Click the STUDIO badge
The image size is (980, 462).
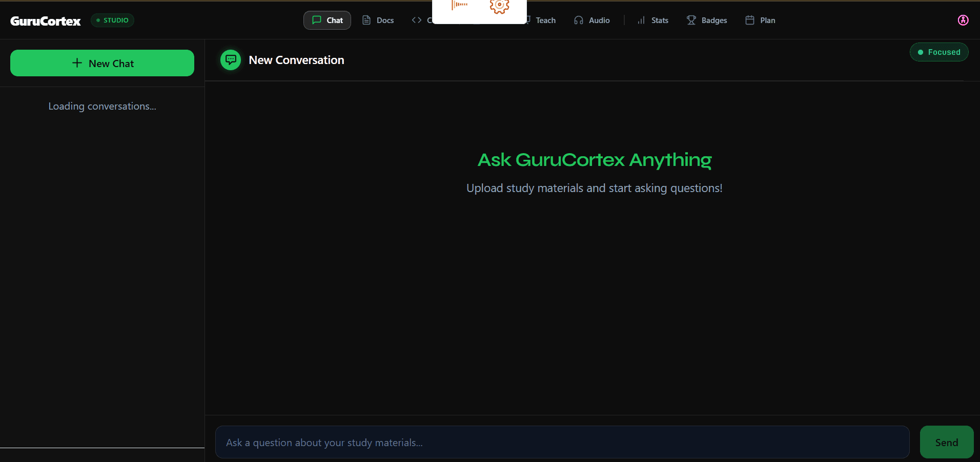(x=112, y=20)
